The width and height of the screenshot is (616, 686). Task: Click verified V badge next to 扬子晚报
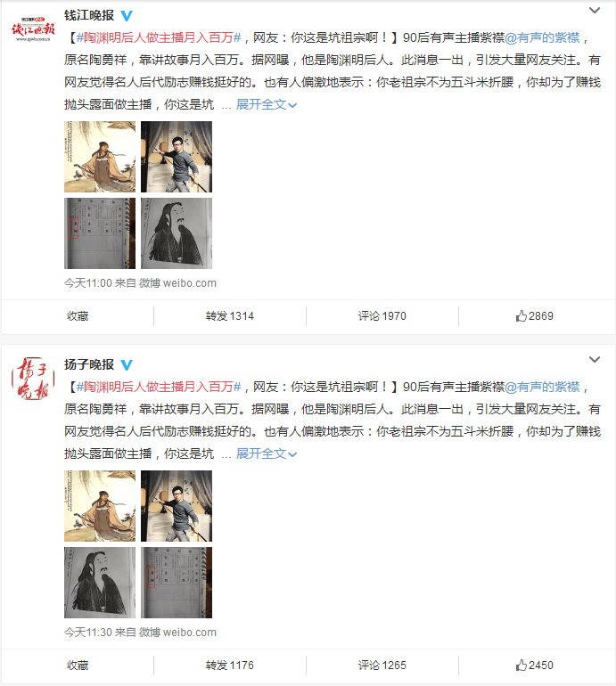pyautogui.click(x=127, y=365)
